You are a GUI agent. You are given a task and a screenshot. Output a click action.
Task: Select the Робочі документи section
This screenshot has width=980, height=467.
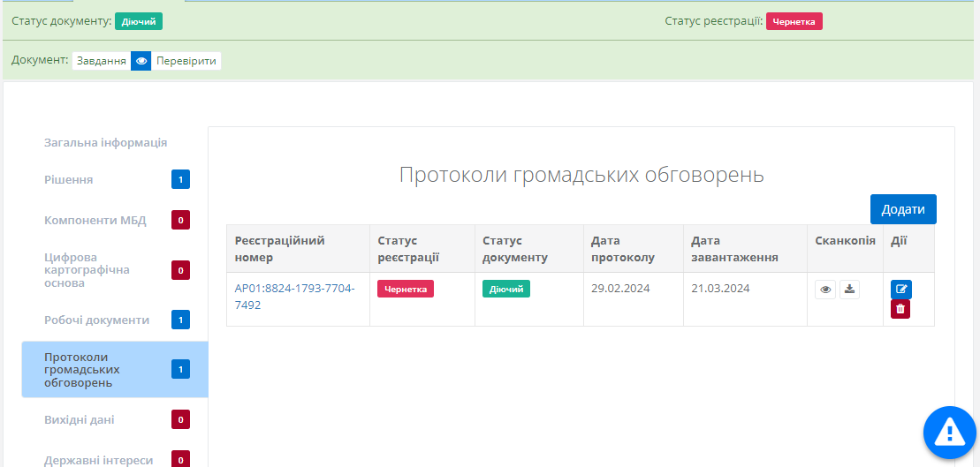96,320
